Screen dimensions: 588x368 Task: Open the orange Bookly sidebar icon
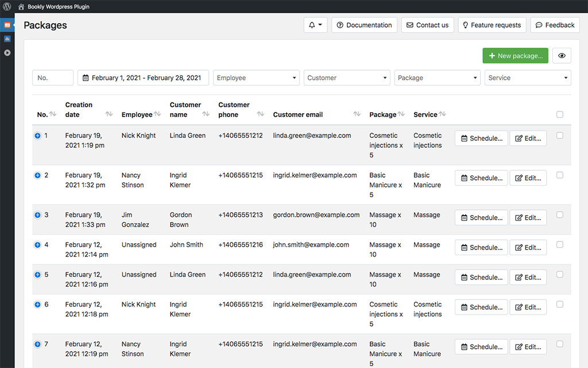[7, 25]
